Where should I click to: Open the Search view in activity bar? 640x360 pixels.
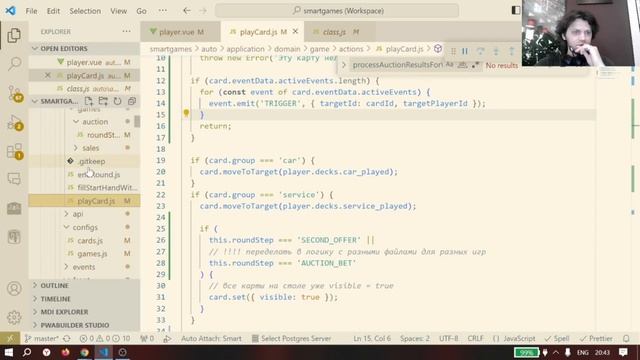click(x=14, y=63)
